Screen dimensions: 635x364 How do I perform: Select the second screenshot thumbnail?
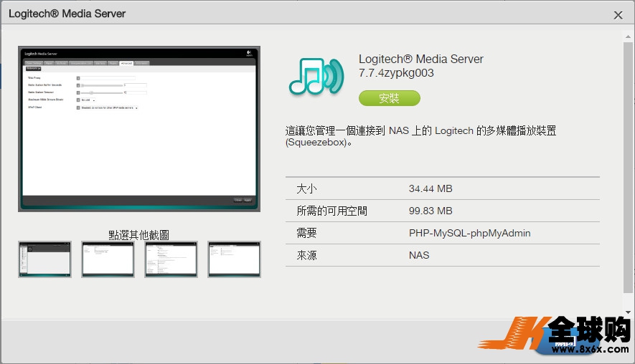tap(108, 259)
